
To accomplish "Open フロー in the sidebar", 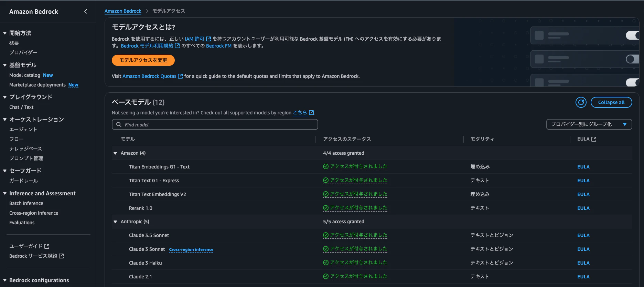I will [x=17, y=139].
